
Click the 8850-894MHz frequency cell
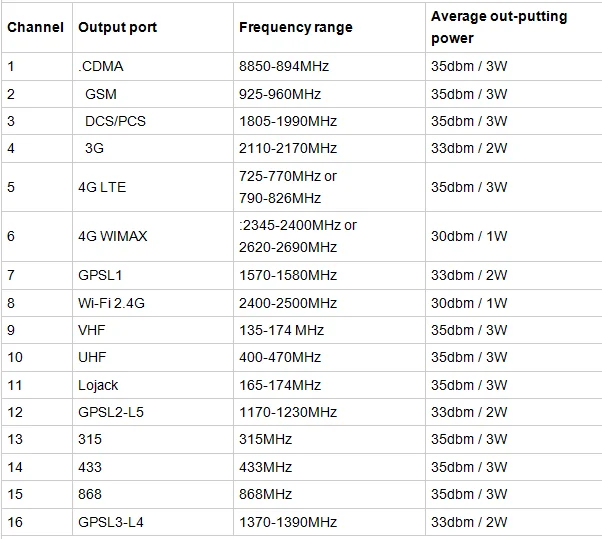(284, 67)
